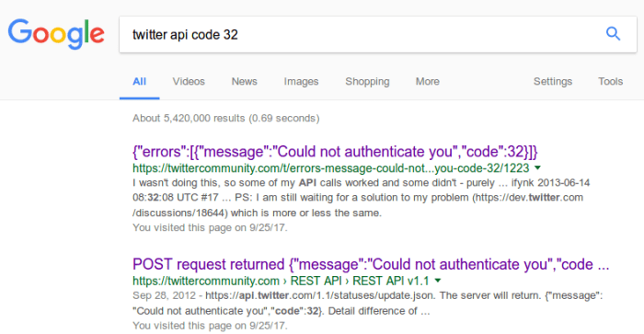Click the 'You visited this page on 9/25/17.' text under the first result

[x=210, y=227]
